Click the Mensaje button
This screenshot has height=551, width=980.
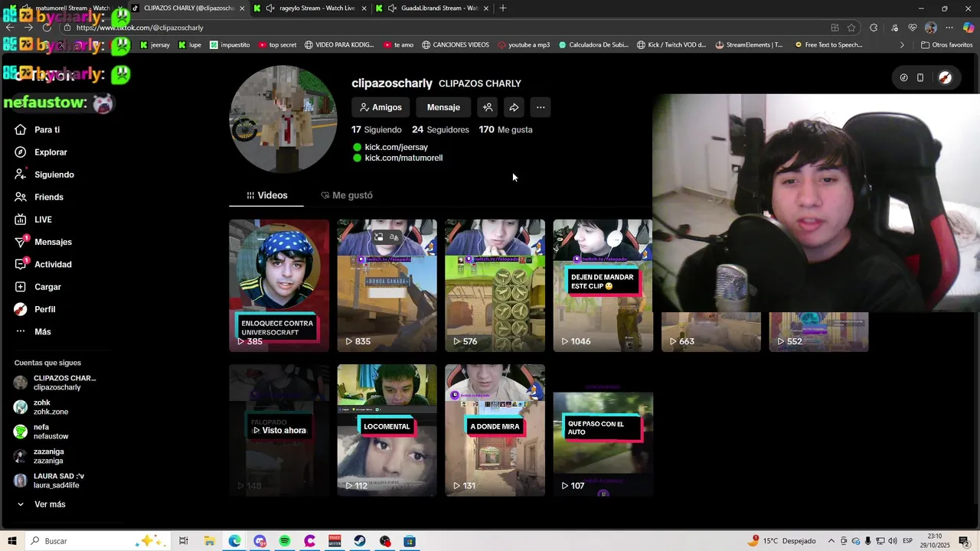point(443,107)
